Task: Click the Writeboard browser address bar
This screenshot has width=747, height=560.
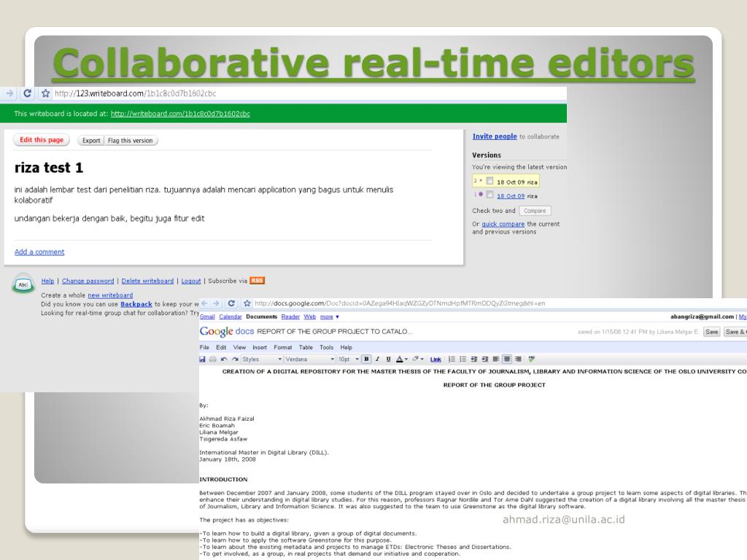Action: (x=309, y=93)
